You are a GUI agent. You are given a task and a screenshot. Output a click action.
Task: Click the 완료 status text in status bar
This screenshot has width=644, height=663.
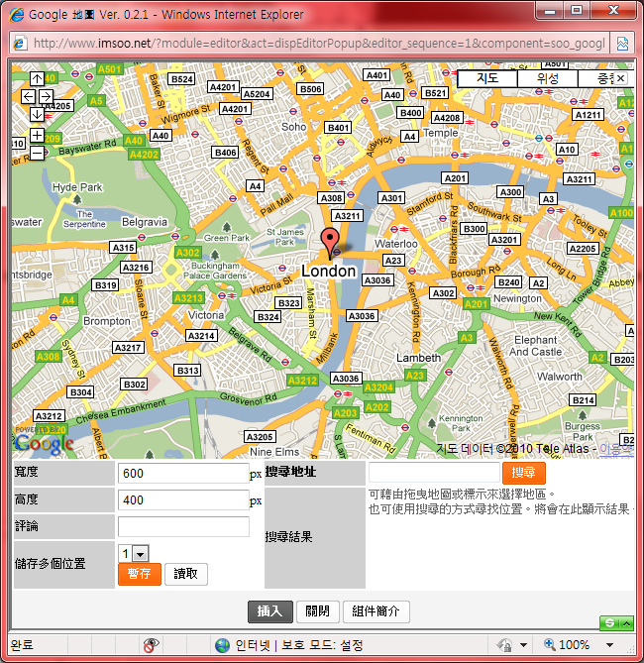[x=22, y=645]
